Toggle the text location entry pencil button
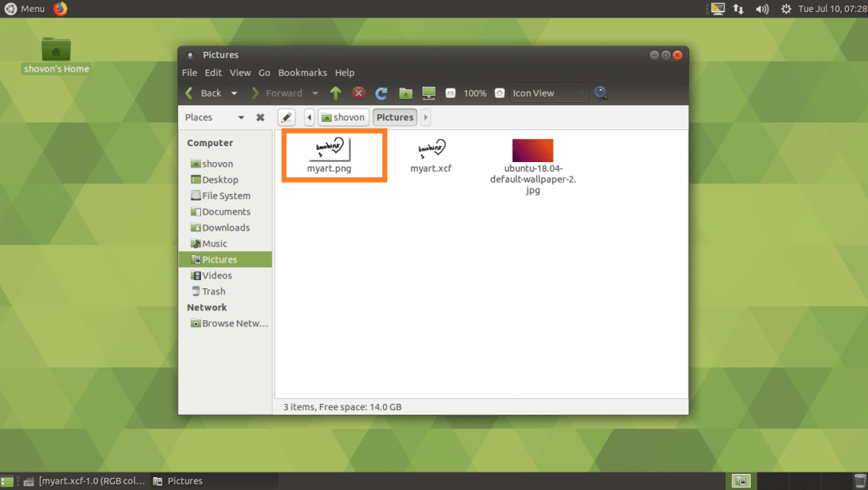Screen dimensions: 868x490 286,117
